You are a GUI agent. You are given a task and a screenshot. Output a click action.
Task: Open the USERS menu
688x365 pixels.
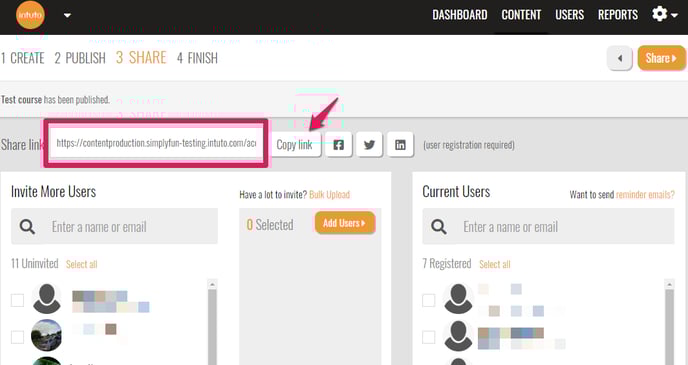570,15
